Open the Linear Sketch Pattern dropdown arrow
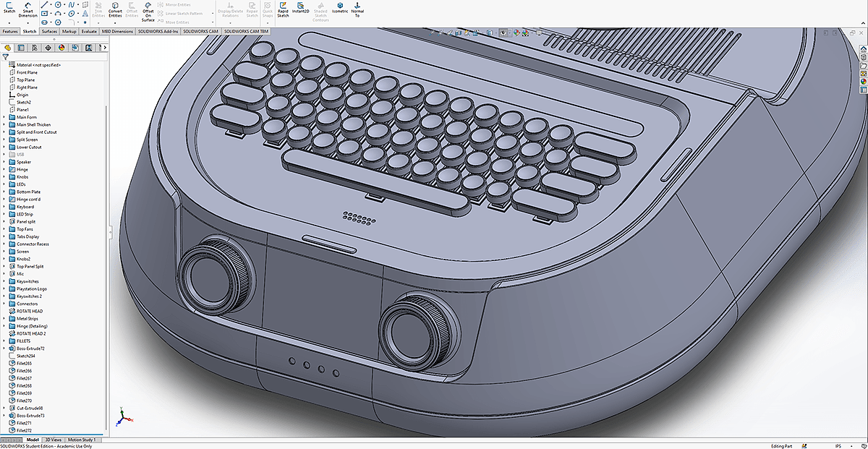Viewport: 868px width, 449px height. [213, 13]
